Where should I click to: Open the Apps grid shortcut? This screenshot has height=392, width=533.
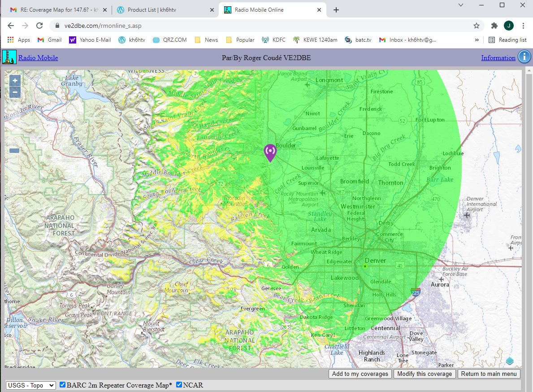(19, 40)
